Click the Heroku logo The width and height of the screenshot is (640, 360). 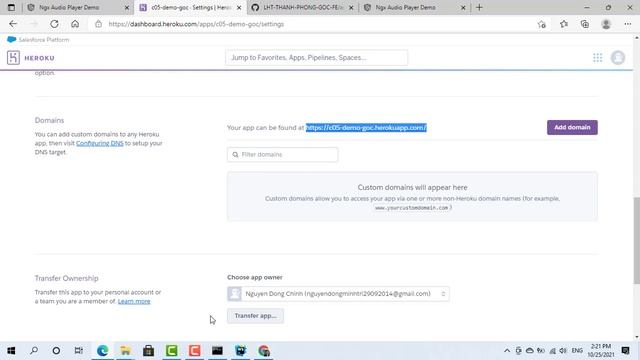(x=31, y=58)
